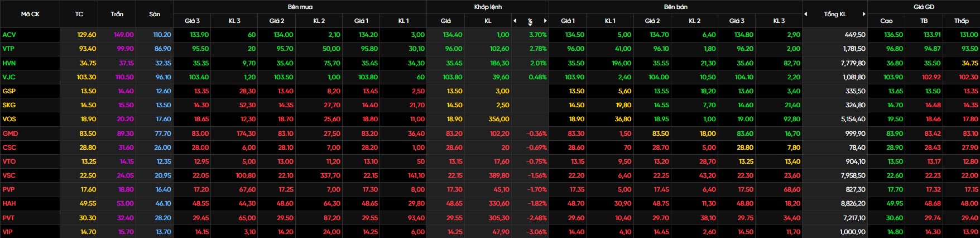
Task: Click HAH ceiling price 53.00
Action: [125, 204]
